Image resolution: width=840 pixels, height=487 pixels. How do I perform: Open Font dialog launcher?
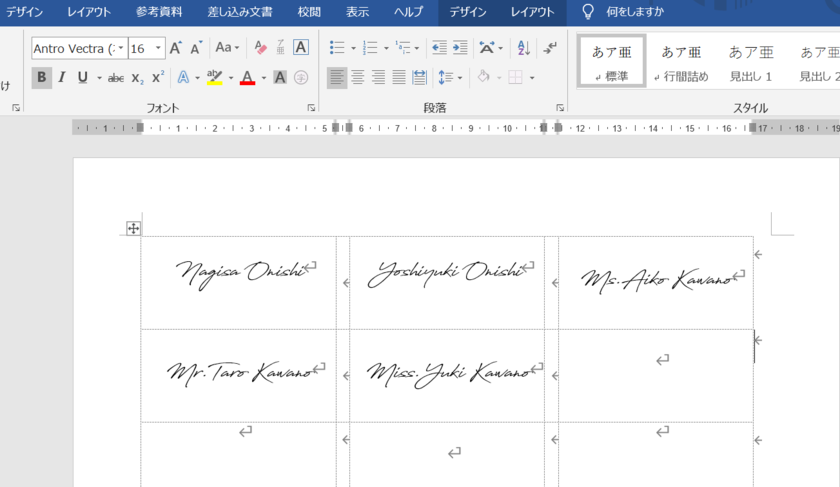pos(311,108)
